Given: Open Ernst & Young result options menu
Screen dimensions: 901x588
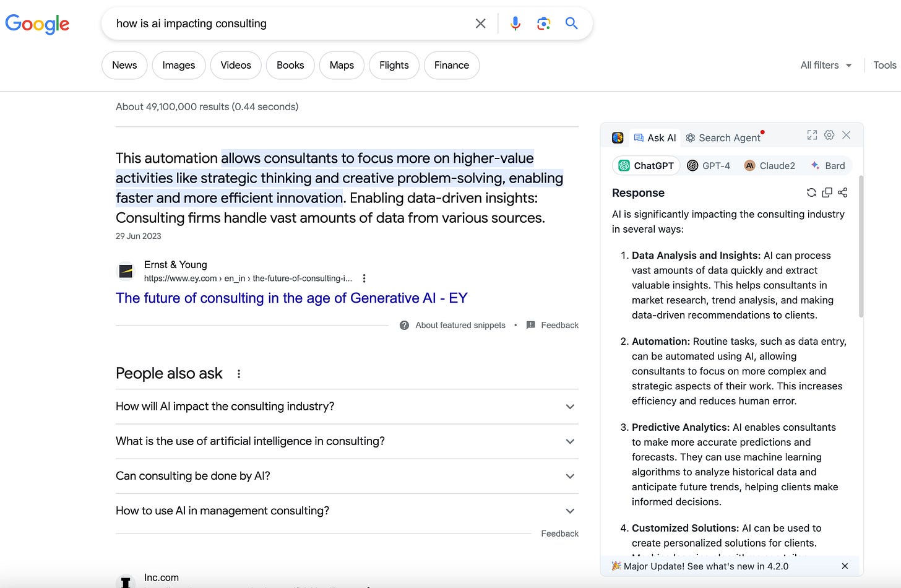Looking at the screenshot, I should tap(364, 279).
